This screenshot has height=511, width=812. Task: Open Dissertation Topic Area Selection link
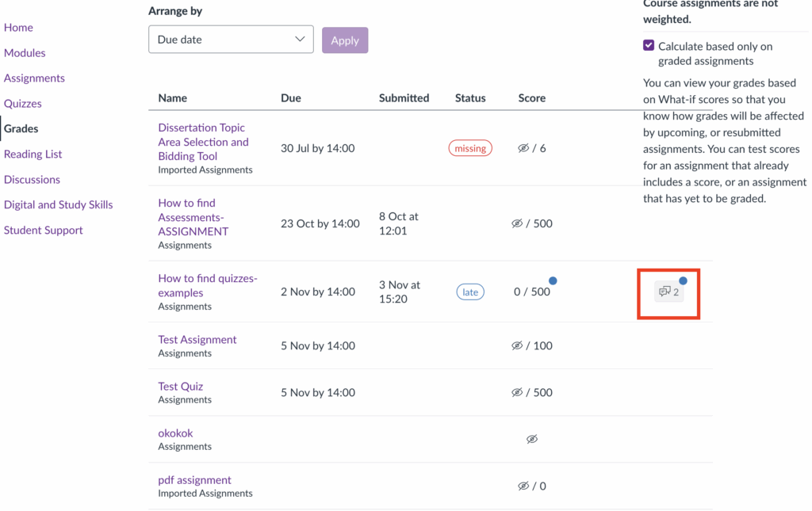[x=203, y=142]
